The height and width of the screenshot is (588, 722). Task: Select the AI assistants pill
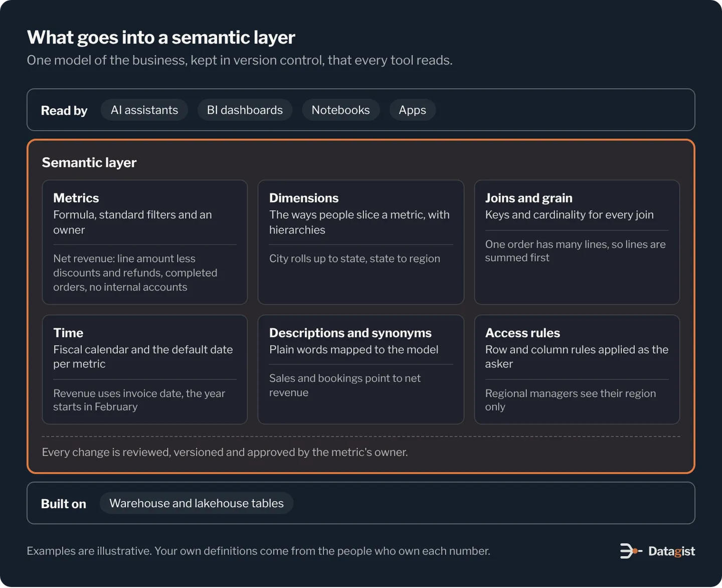[x=144, y=110]
